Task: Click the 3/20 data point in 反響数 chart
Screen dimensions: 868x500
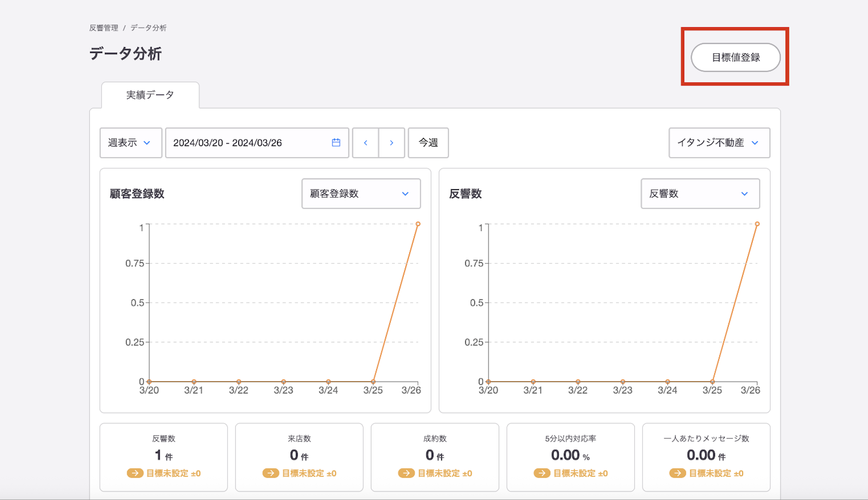Action: point(488,381)
